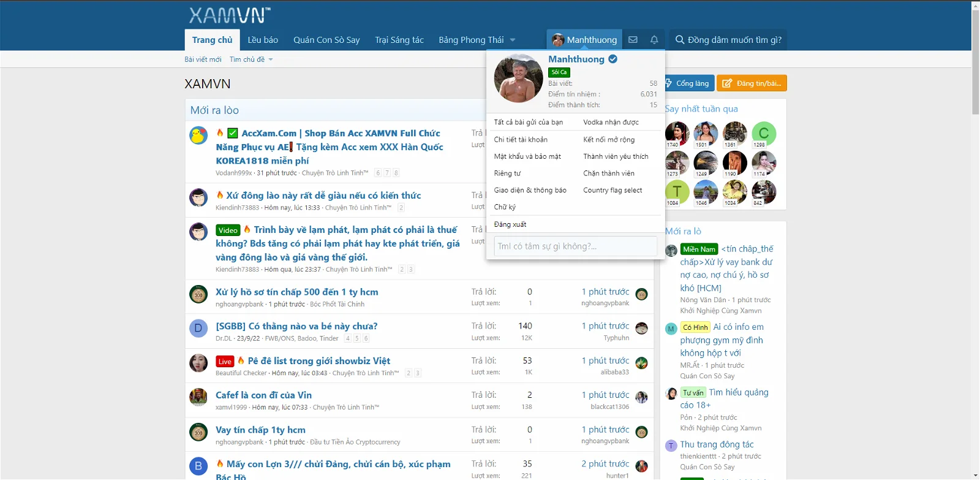The height and width of the screenshot is (480, 980).
Task: Click the green 'C' avatar with 1298 points
Action: [x=764, y=133]
